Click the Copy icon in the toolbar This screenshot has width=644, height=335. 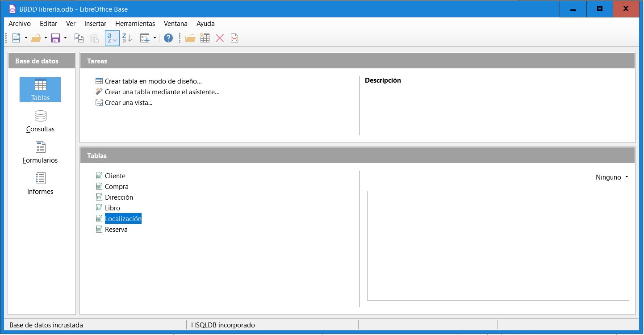79,38
